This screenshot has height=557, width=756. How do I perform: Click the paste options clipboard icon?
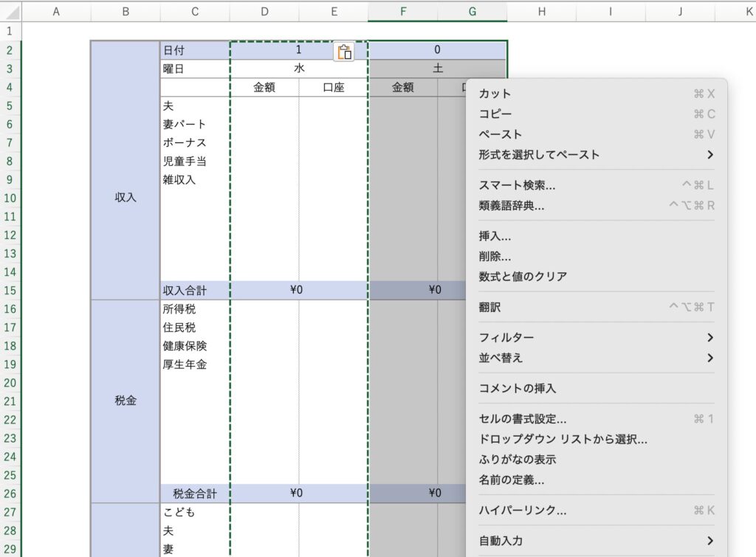344,52
